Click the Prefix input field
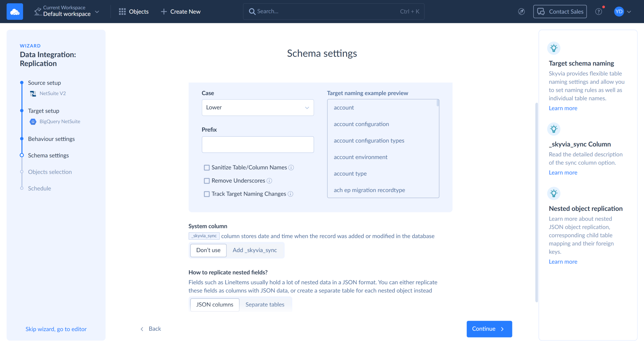Image resolution: width=644 pixels, height=347 pixels. 258,145
